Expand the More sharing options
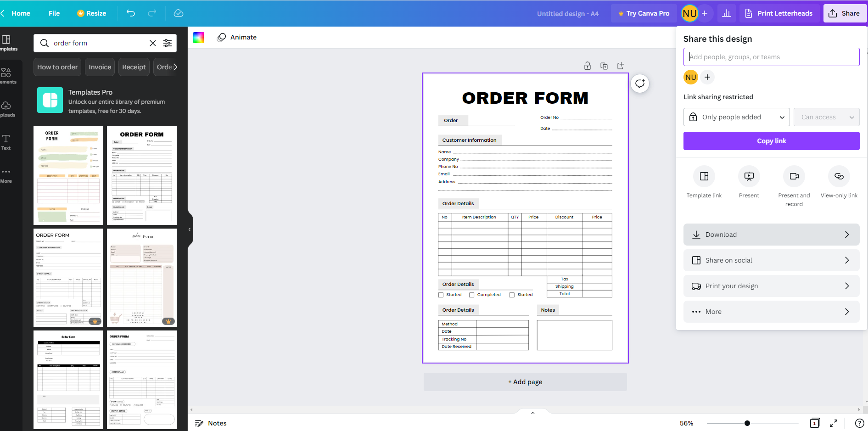This screenshot has height=431, width=868. pyautogui.click(x=771, y=311)
